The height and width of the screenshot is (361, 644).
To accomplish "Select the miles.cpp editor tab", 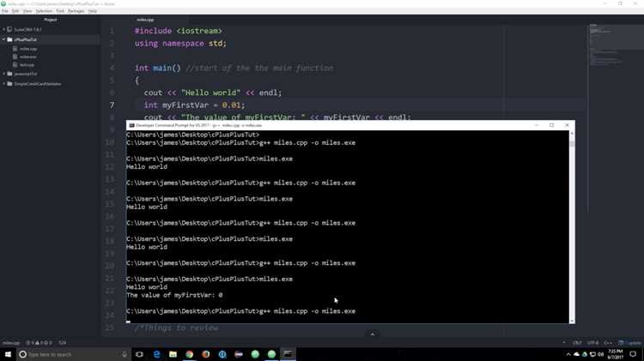I will click(x=145, y=20).
